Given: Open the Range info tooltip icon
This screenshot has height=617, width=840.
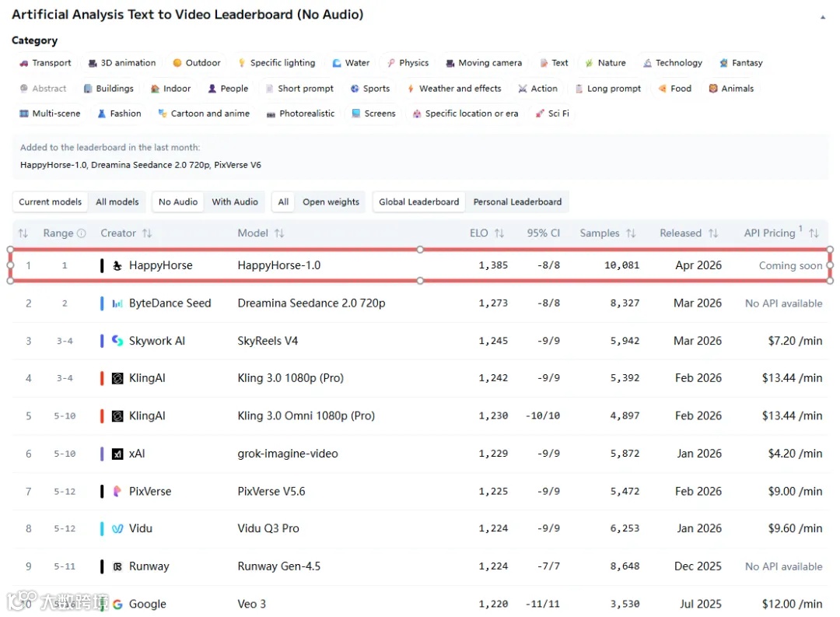Looking at the screenshot, I should point(82,233).
